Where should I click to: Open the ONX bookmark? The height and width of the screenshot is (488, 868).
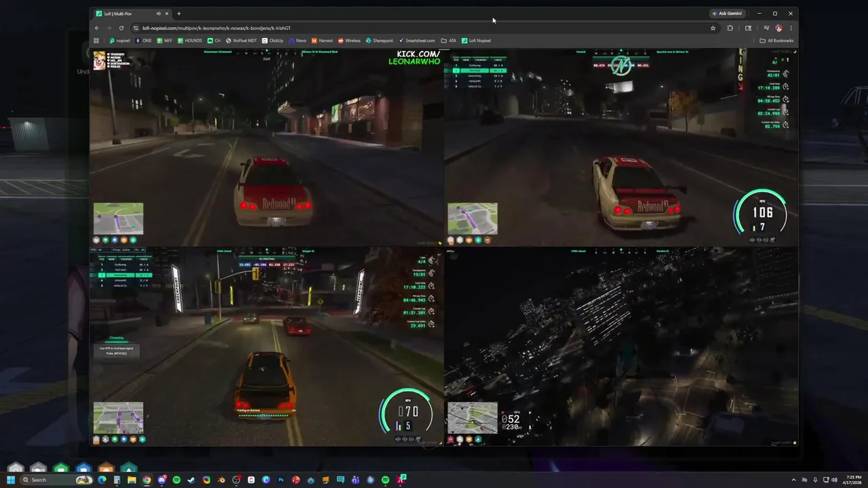[x=144, y=41]
